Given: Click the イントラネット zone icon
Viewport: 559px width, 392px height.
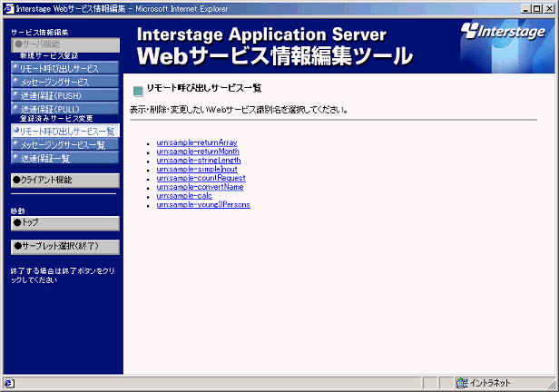Looking at the screenshot, I should (462, 383).
